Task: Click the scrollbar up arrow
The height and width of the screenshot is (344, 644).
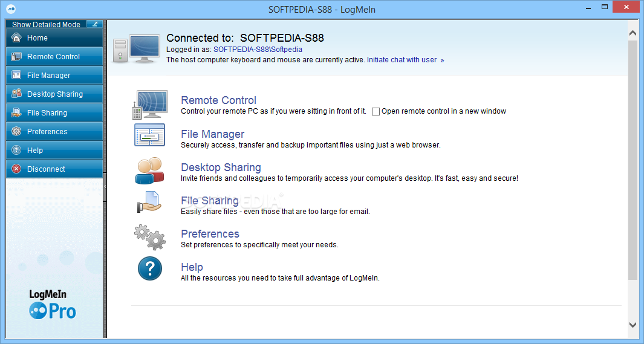Action: [633, 33]
